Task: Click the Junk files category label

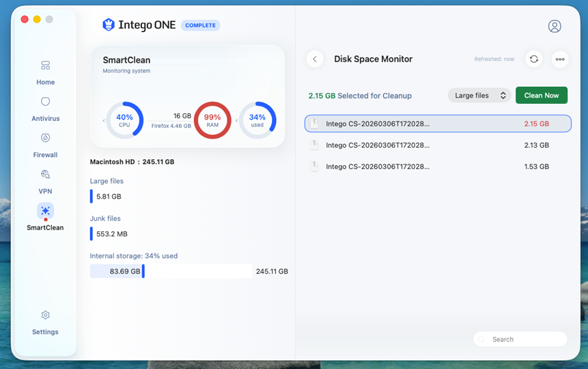Action: [105, 219]
